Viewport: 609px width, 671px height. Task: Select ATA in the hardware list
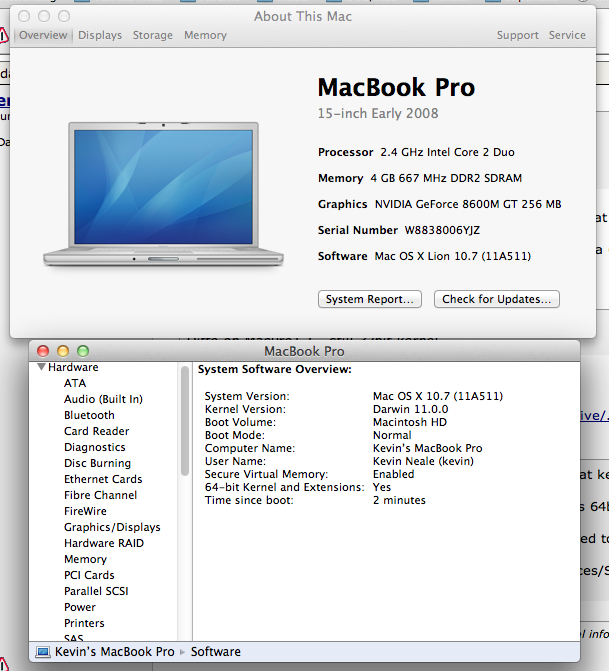coord(75,383)
